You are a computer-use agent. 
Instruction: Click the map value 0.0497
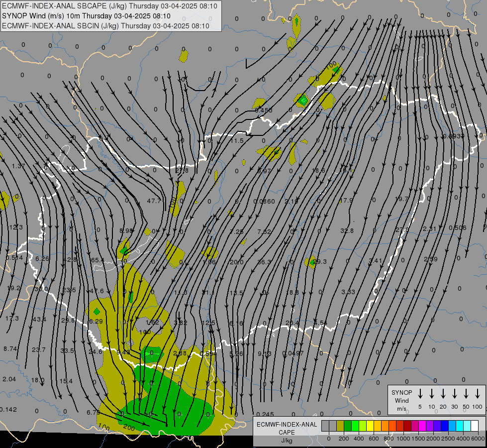(293, 353)
